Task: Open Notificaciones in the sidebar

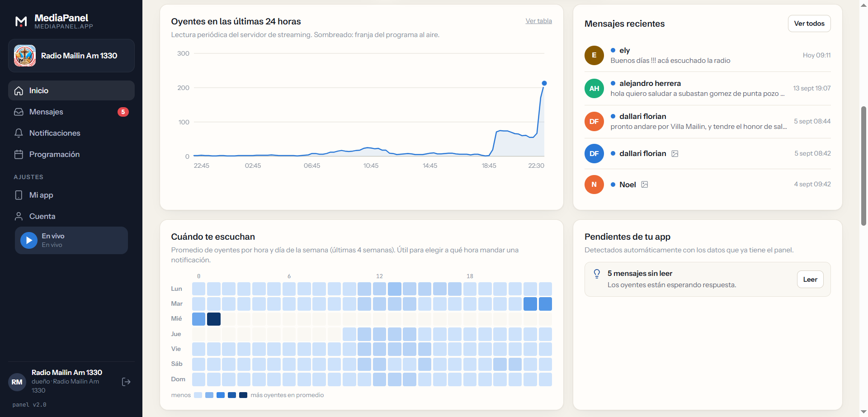Action: click(x=71, y=133)
